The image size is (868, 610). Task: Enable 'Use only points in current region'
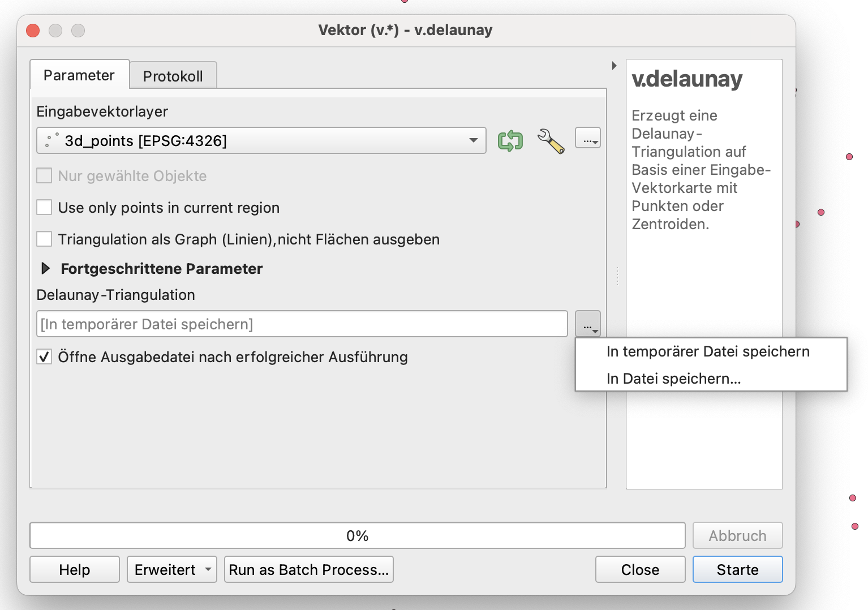pyautogui.click(x=44, y=207)
